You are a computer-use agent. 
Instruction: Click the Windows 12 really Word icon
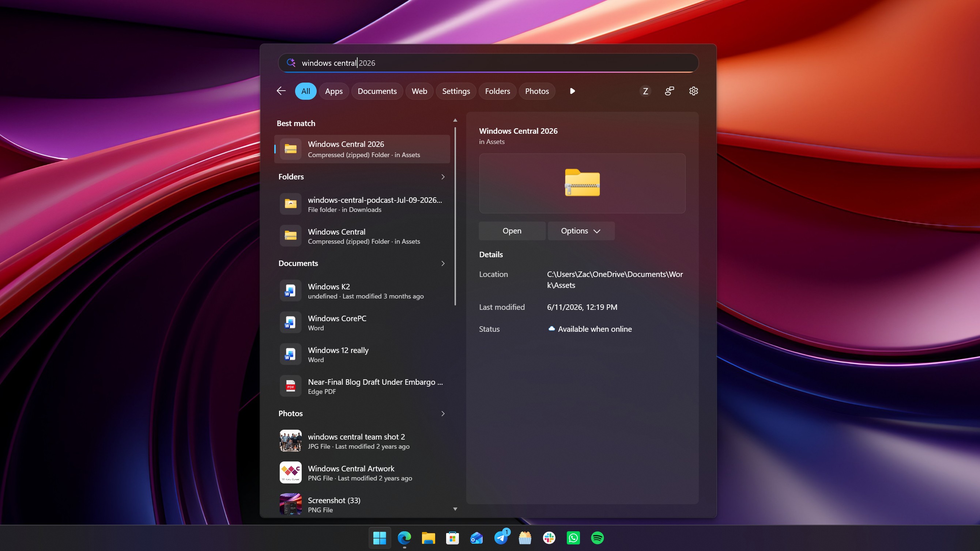tap(290, 354)
